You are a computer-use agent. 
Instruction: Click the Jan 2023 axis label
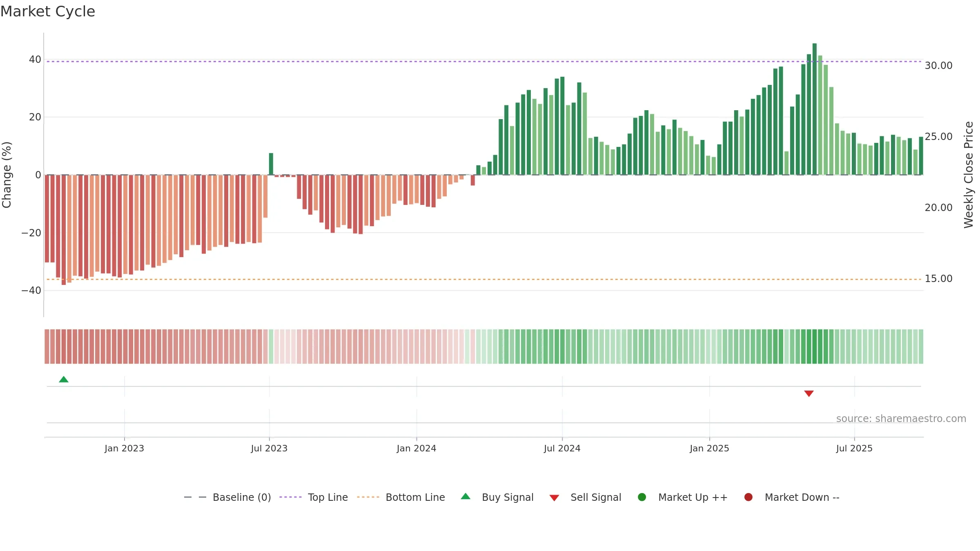[x=124, y=449]
